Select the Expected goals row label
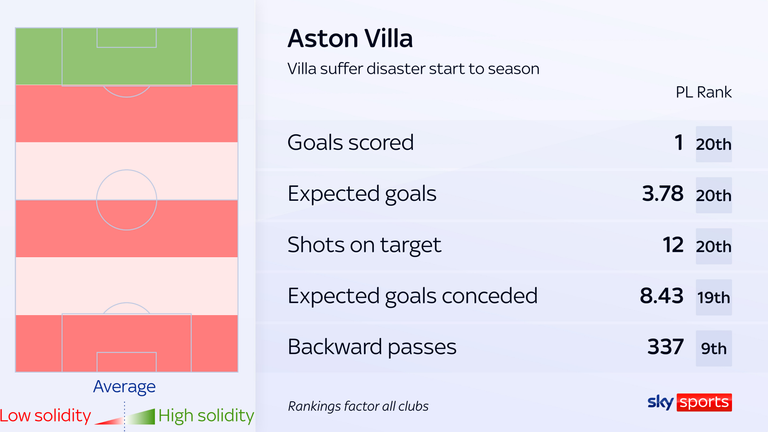Viewport: 768px width, 432px height. tap(362, 194)
